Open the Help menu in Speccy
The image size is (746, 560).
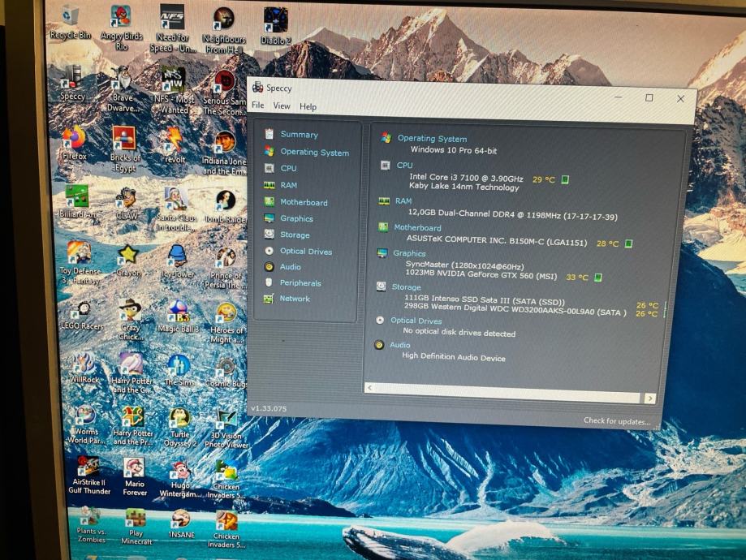[x=308, y=106]
